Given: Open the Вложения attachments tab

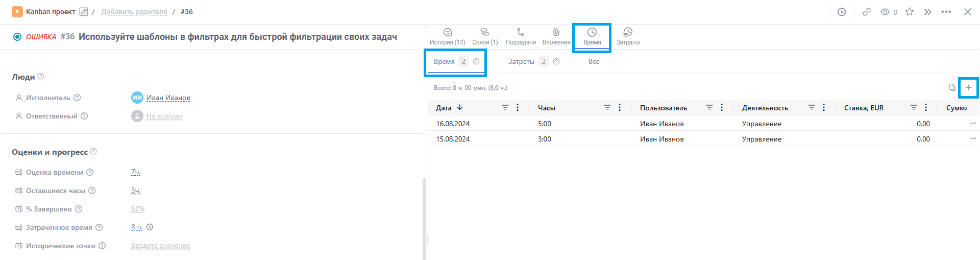Looking at the screenshot, I should coord(556,37).
